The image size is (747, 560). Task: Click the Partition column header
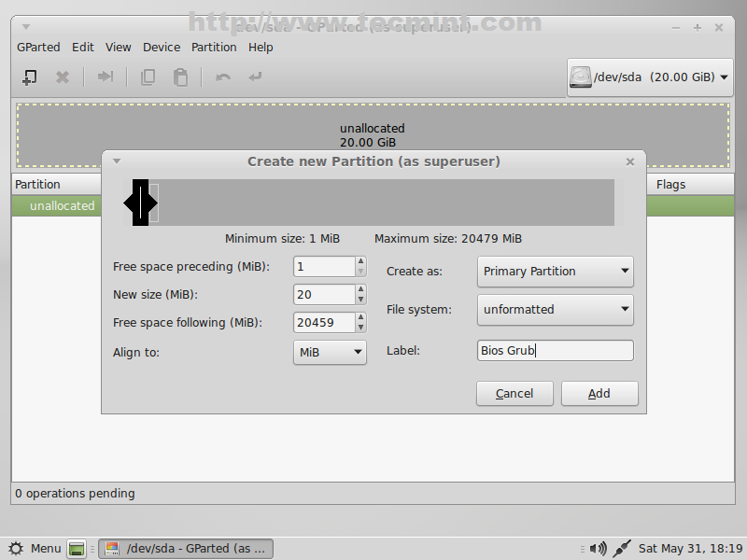click(x=57, y=184)
